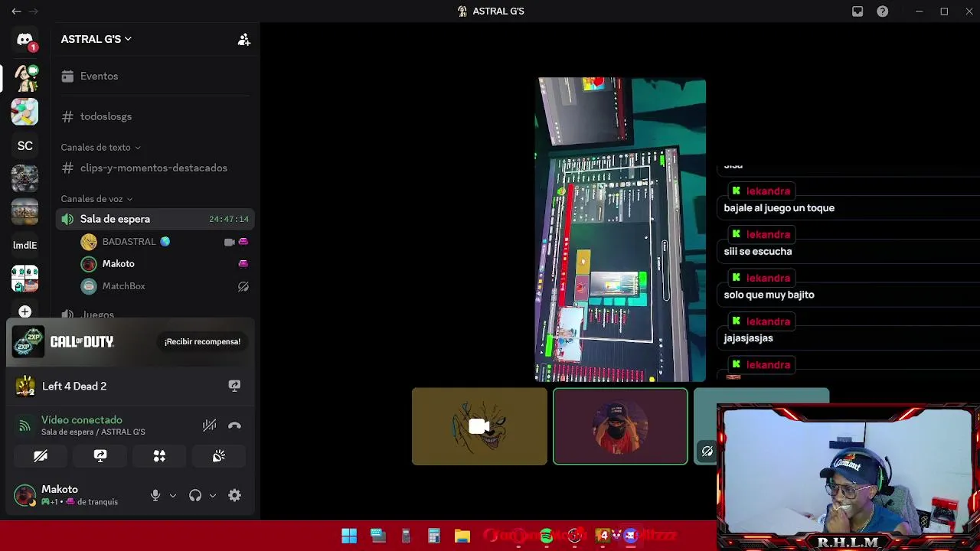Open Discord direct messages home icon
Image resolution: width=980 pixels, height=551 pixels.
pyautogui.click(x=24, y=40)
